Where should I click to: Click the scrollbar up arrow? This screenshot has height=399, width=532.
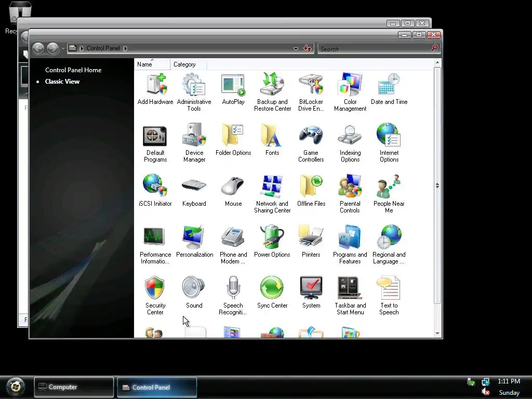click(437, 63)
